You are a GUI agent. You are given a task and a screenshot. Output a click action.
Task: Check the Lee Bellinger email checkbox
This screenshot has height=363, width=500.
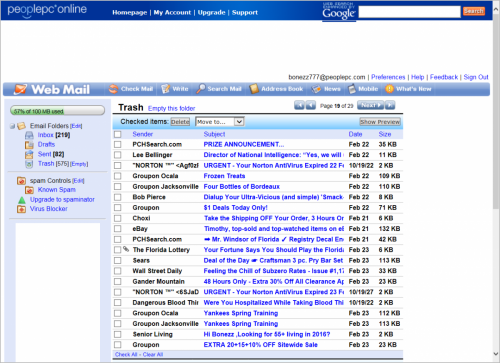(x=118, y=155)
